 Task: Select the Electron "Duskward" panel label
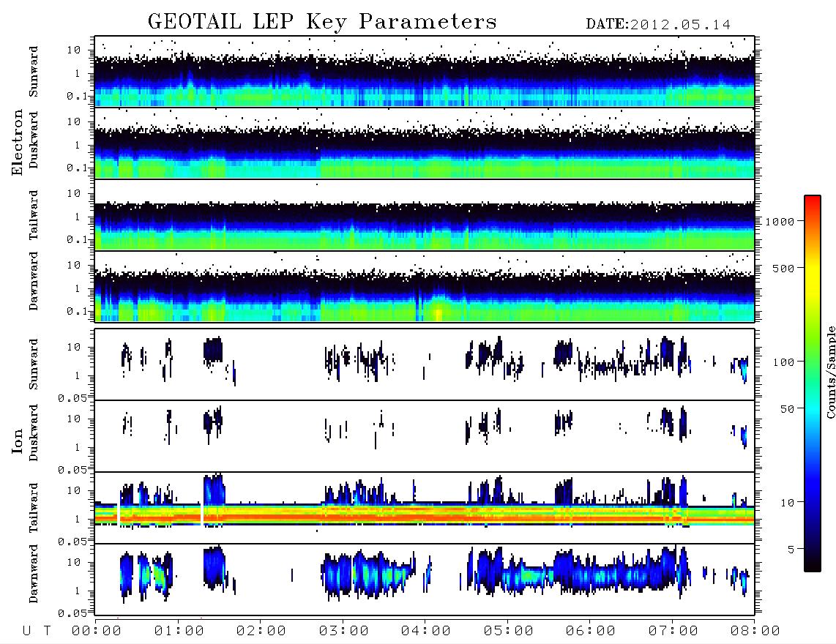point(34,140)
